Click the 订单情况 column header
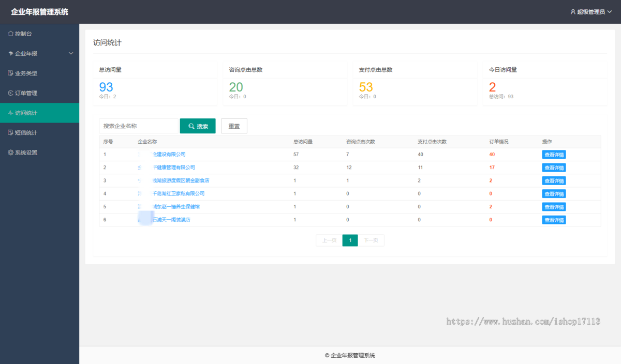 coord(499,142)
